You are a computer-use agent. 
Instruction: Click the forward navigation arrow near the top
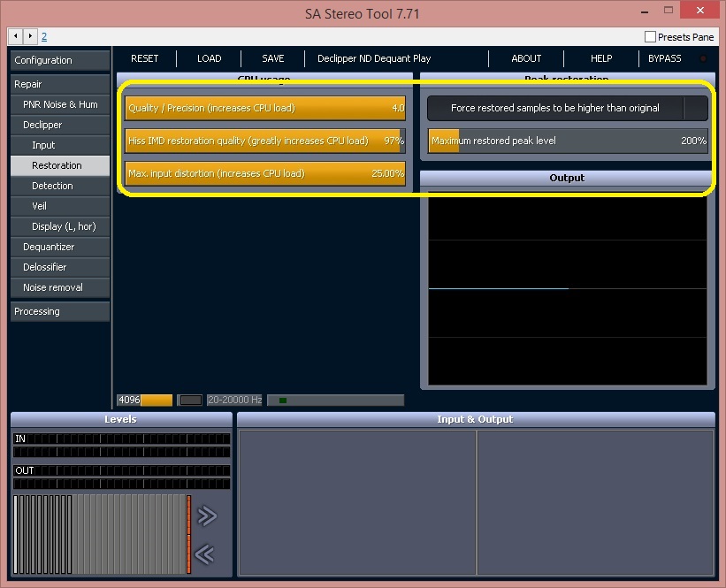pyautogui.click(x=30, y=36)
